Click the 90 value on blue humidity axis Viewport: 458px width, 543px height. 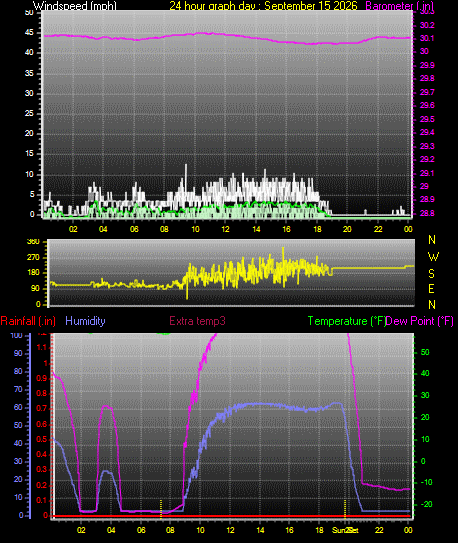pyautogui.click(x=18, y=353)
